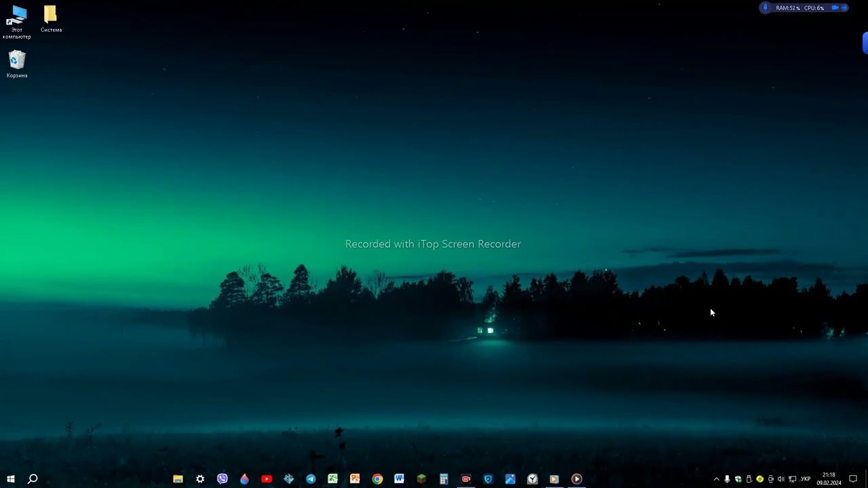This screenshot has width=868, height=488.
Task: Click the USB safely remove tray icon
Action: (x=749, y=479)
